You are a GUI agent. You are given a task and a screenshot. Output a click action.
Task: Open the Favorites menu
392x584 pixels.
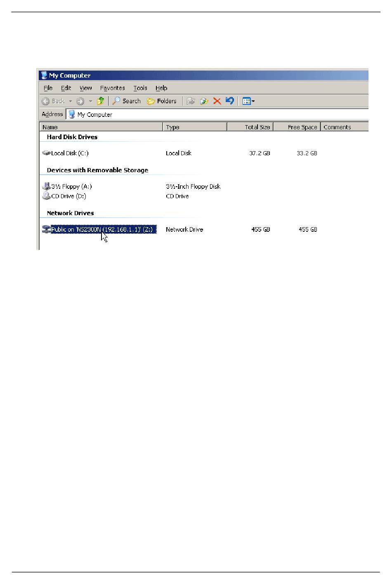coord(112,88)
